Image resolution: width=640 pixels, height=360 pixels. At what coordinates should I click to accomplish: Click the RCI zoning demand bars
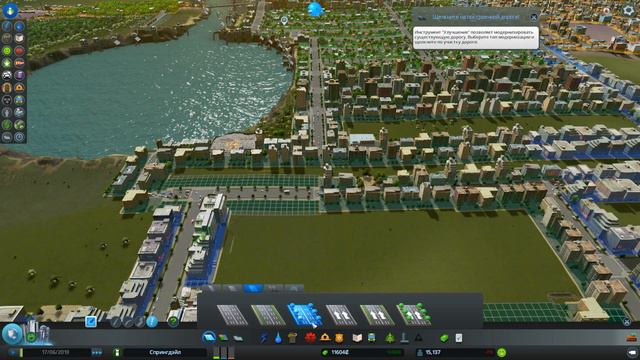pyautogui.click(x=224, y=353)
